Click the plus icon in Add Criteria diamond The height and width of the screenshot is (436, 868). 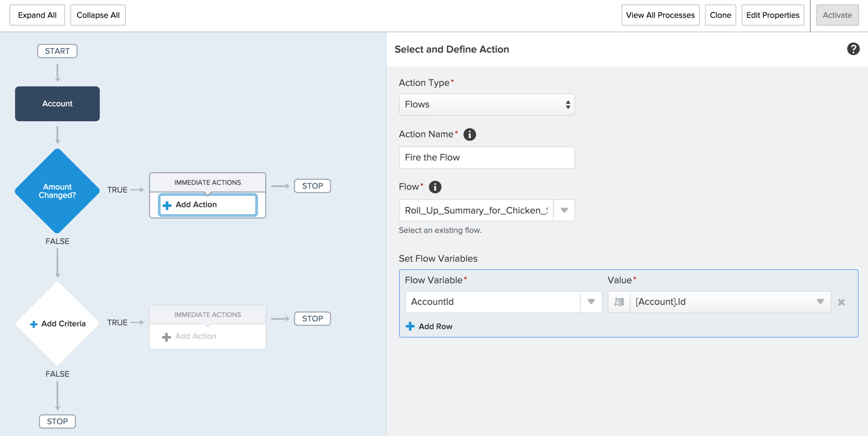[34, 324]
